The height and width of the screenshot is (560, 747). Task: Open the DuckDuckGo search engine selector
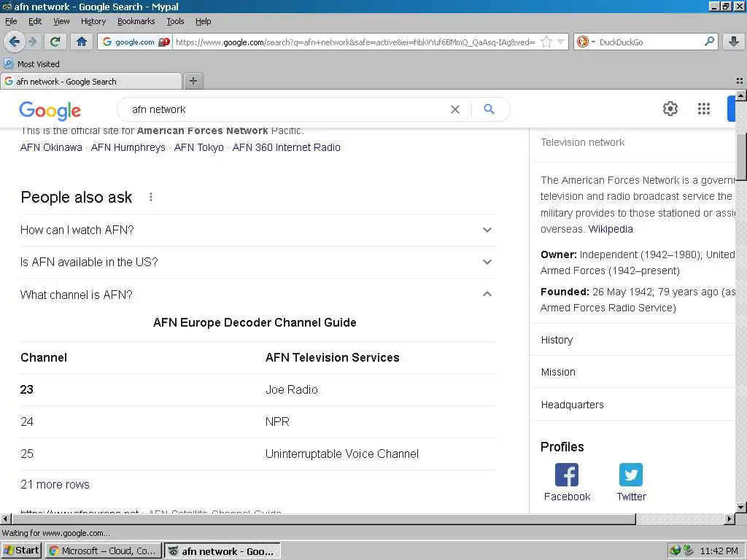pyautogui.click(x=586, y=42)
